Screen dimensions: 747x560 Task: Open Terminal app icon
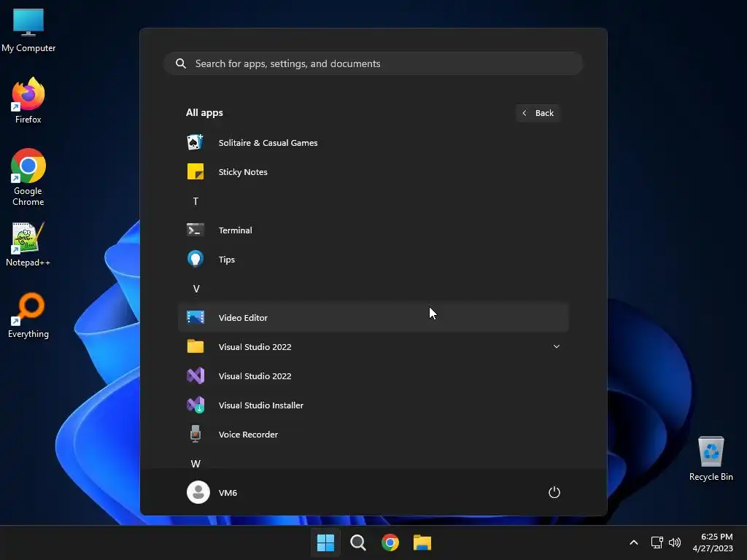point(196,230)
